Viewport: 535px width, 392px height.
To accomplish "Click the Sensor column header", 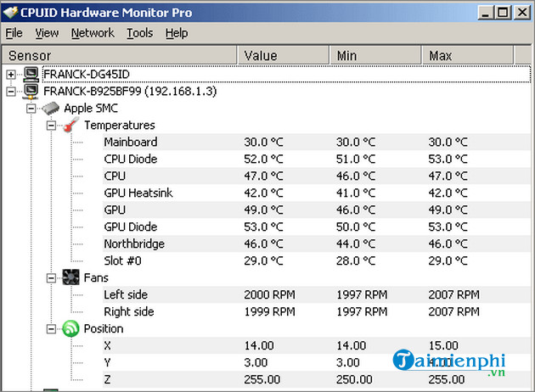I will pos(119,55).
